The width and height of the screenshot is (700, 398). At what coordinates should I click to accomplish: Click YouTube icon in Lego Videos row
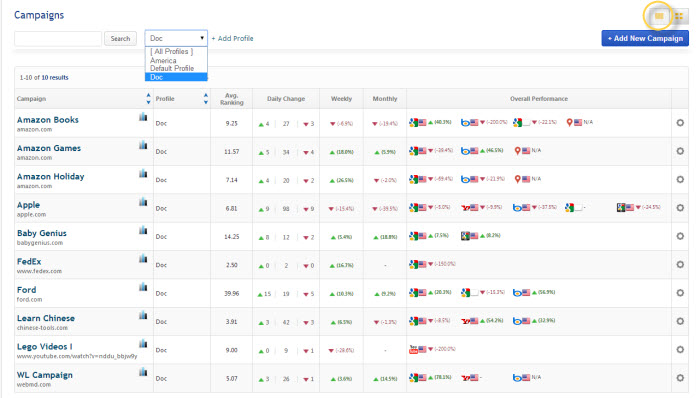pyautogui.click(x=413, y=349)
